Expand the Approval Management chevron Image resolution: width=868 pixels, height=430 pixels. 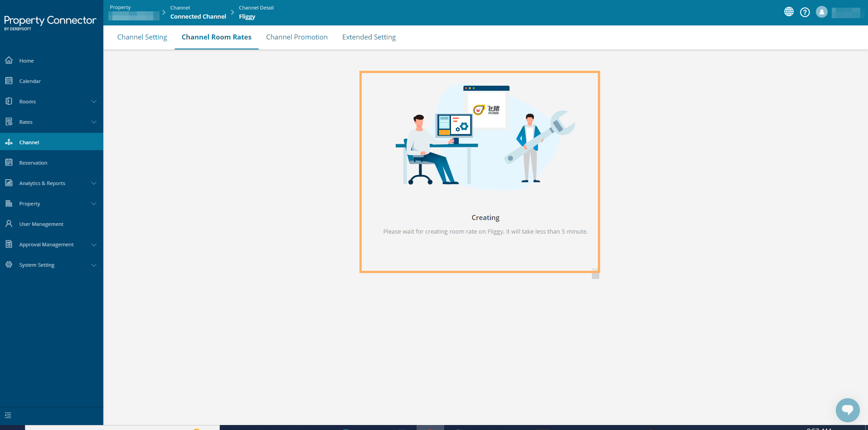[x=94, y=244]
